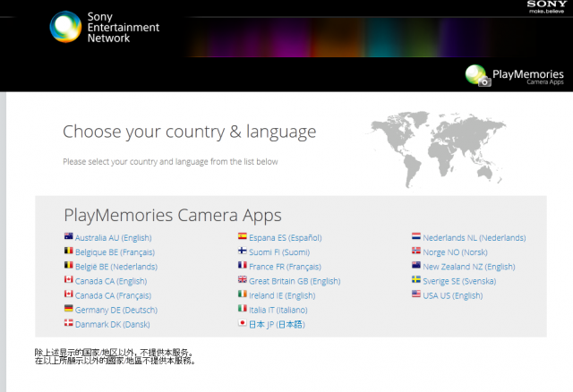Click the Irish flag icon

243,294
